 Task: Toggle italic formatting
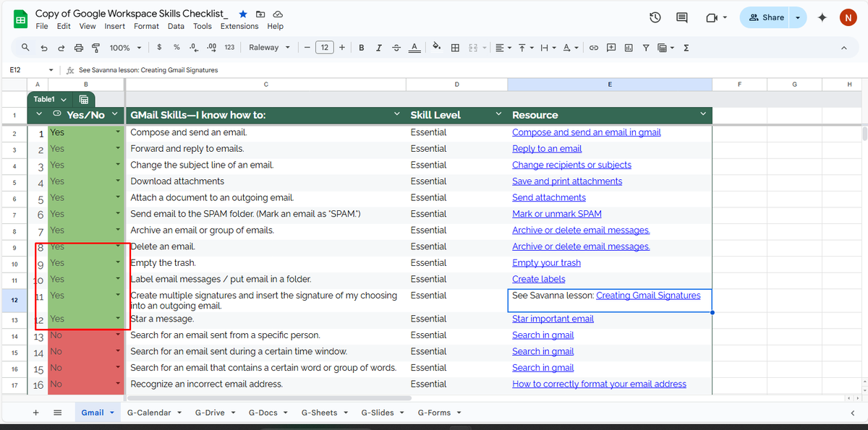coord(378,48)
